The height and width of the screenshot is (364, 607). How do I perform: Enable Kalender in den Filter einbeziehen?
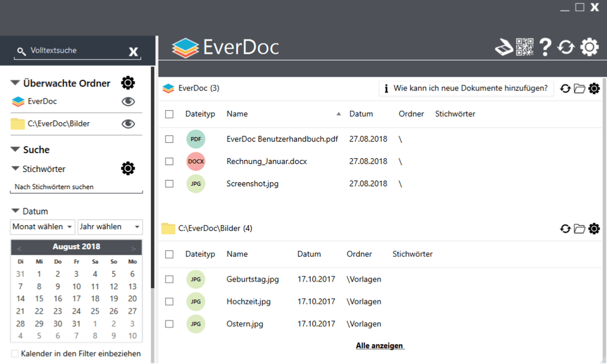[15, 353]
